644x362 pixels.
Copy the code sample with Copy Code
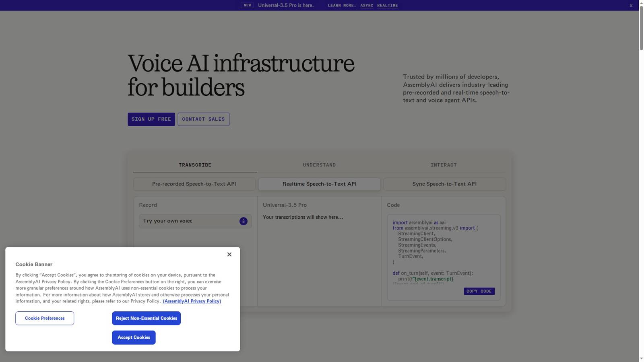[479, 291]
